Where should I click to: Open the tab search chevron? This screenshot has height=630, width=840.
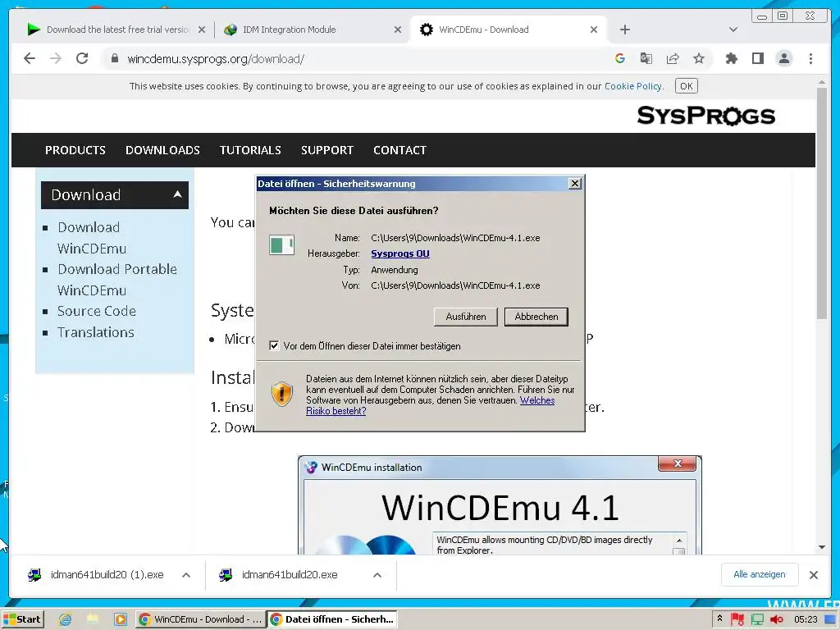point(733,30)
